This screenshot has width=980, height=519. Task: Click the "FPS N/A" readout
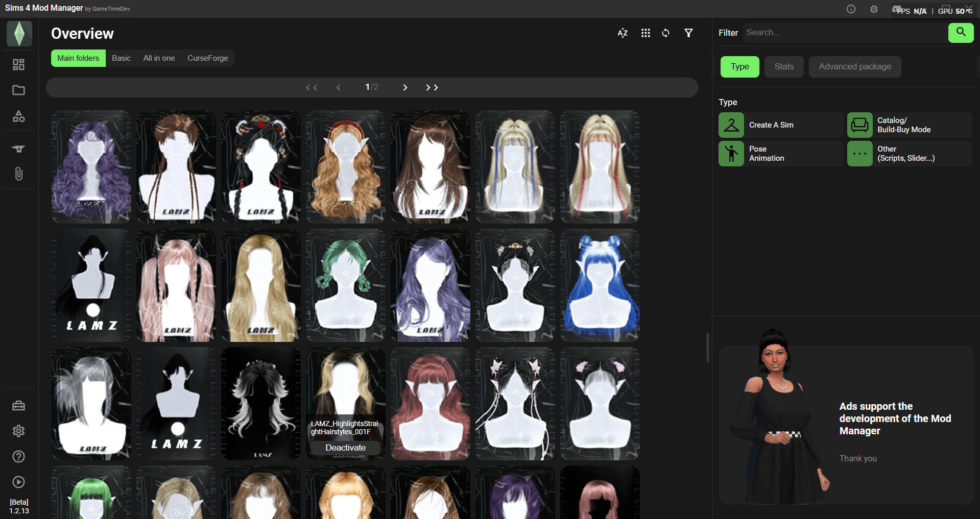912,11
